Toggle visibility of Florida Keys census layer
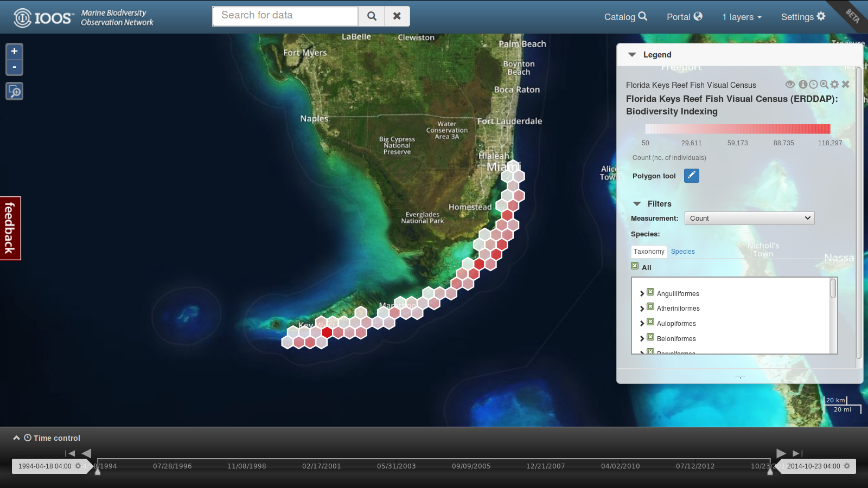The image size is (868, 488). pos(790,85)
